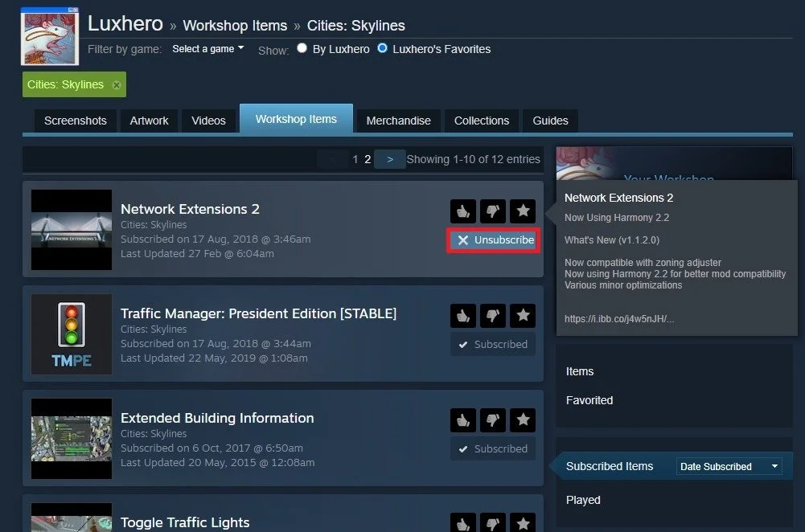Image resolution: width=805 pixels, height=532 pixels.
Task: Rate down Traffic Manager: President Edition
Action: click(x=493, y=316)
